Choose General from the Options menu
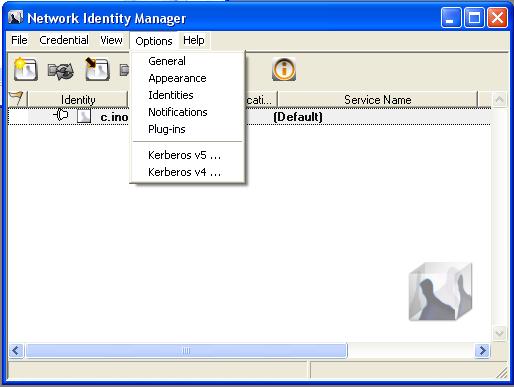Image resolution: width=514 pixels, height=387 pixels. 187,61
